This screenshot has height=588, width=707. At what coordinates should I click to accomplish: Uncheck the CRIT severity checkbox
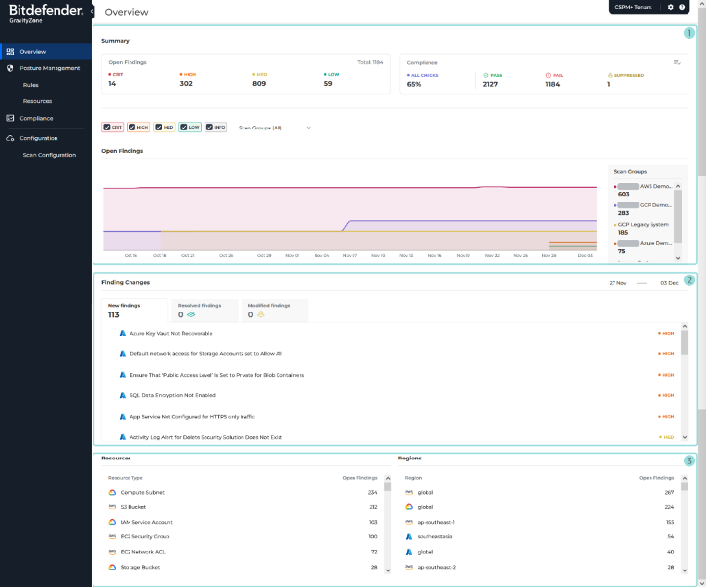(107, 127)
